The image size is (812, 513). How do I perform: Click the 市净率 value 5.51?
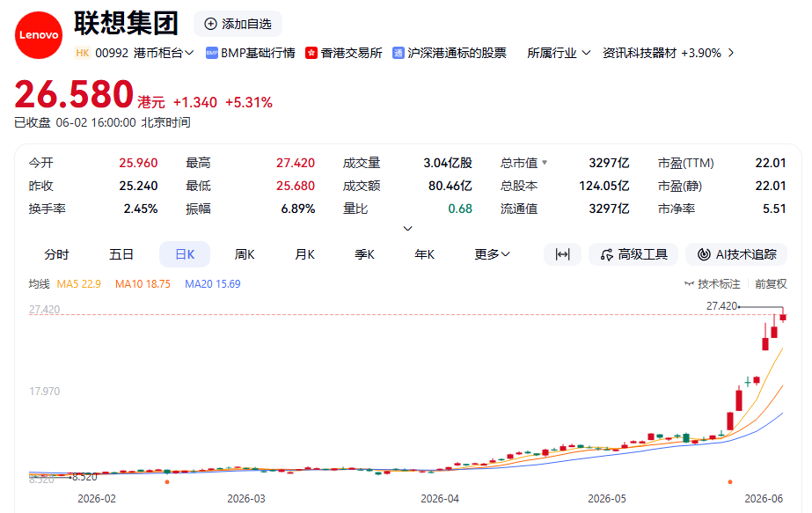point(774,209)
